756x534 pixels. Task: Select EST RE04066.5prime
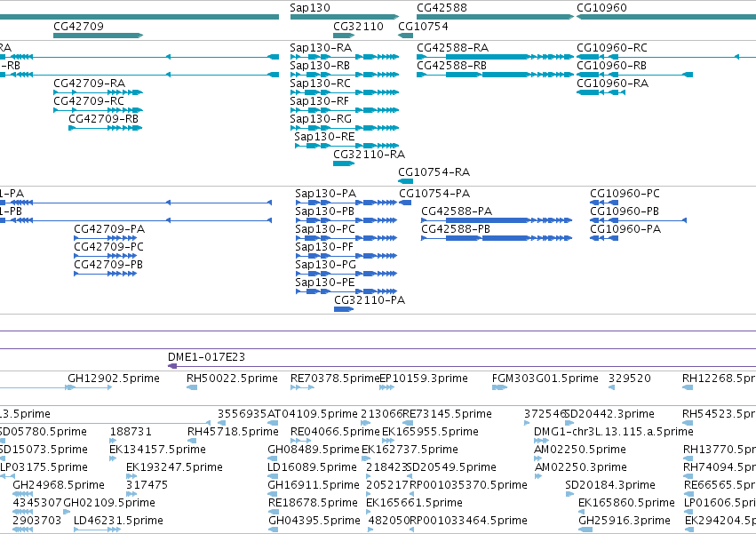point(335,432)
